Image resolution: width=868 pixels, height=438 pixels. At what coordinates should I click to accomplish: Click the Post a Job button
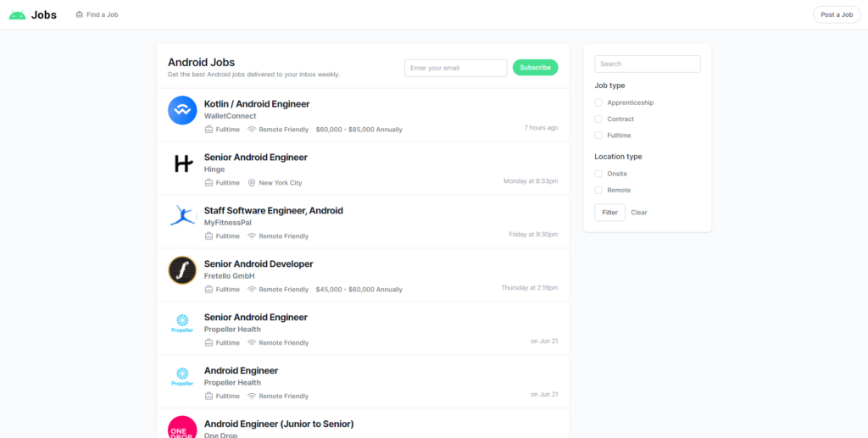837,15
